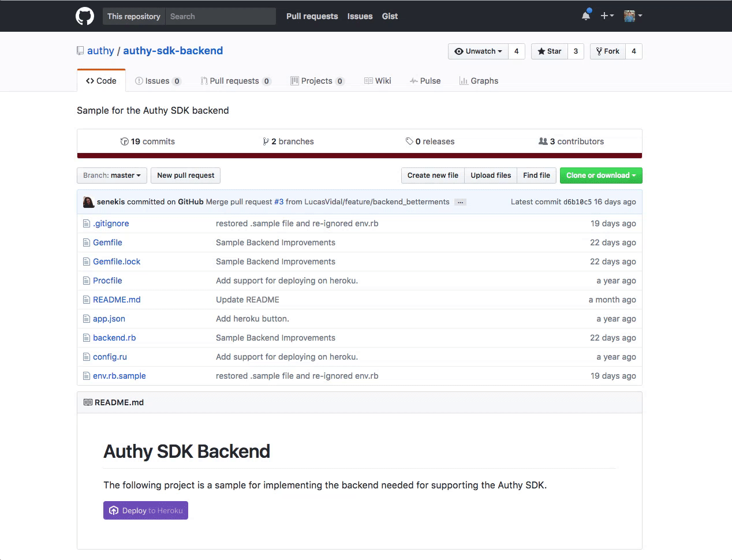The width and height of the screenshot is (732, 560).
Task: Switch to the Issues tab
Action: (x=158, y=81)
